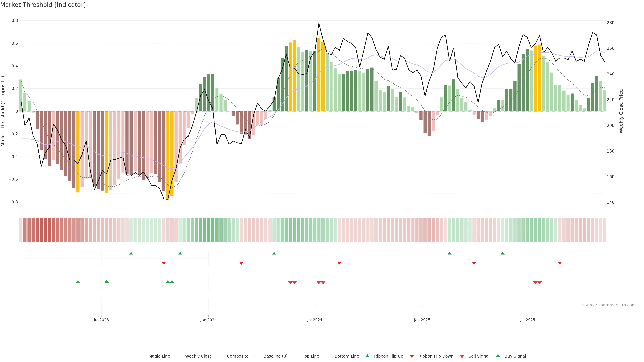The width and height of the screenshot is (644, 362).
Task: Click the red triangle icon beside Sell Signal legend
Action: (462, 356)
